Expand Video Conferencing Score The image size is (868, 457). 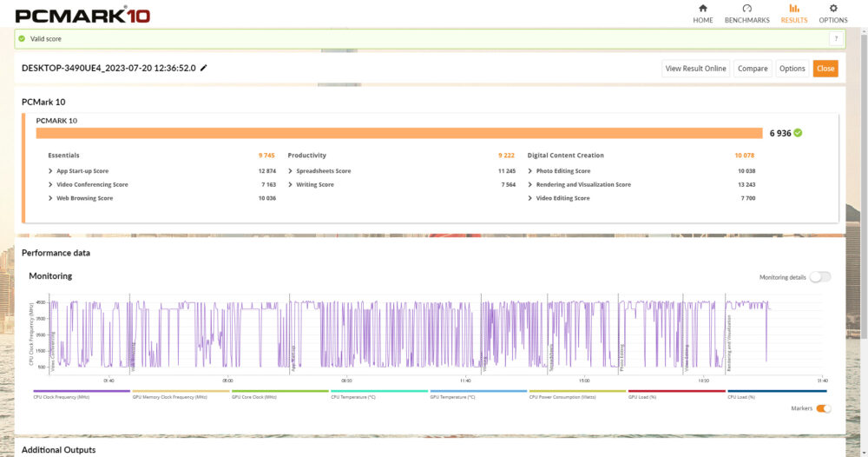50,184
